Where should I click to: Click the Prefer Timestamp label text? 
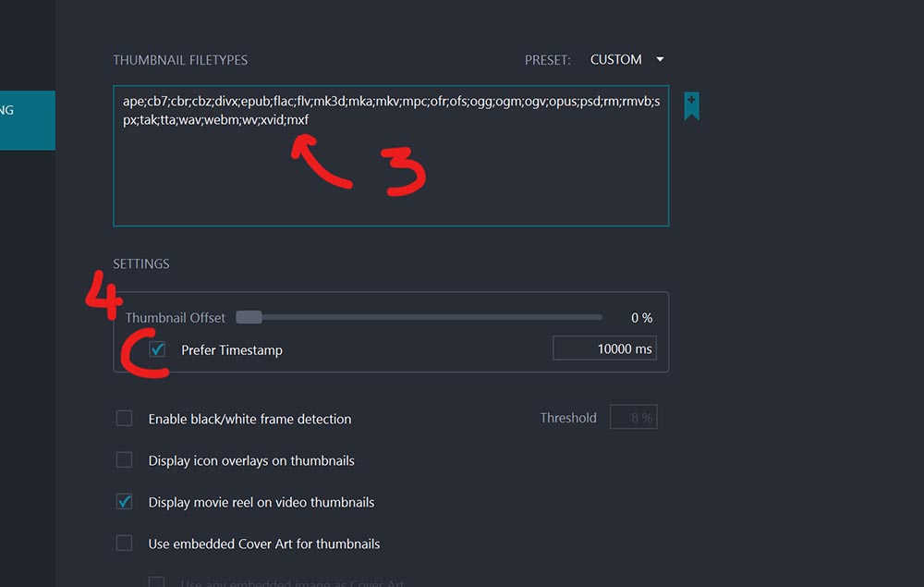point(232,350)
